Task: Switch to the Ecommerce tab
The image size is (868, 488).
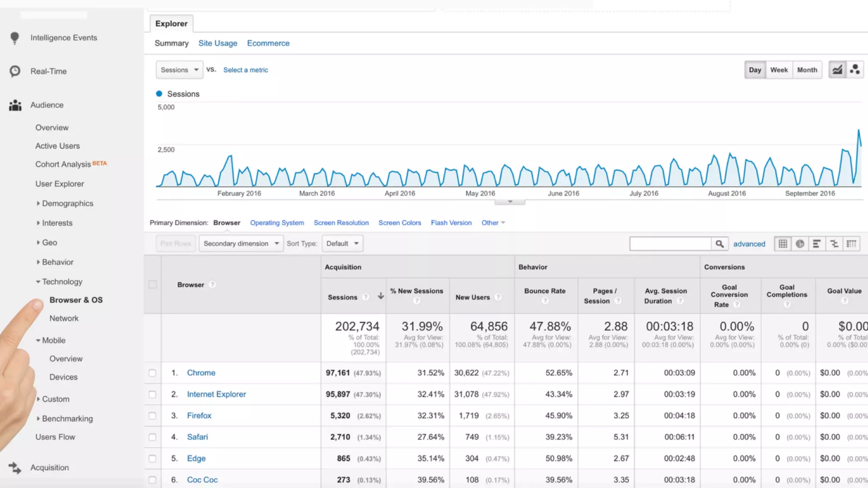Action: (x=268, y=43)
